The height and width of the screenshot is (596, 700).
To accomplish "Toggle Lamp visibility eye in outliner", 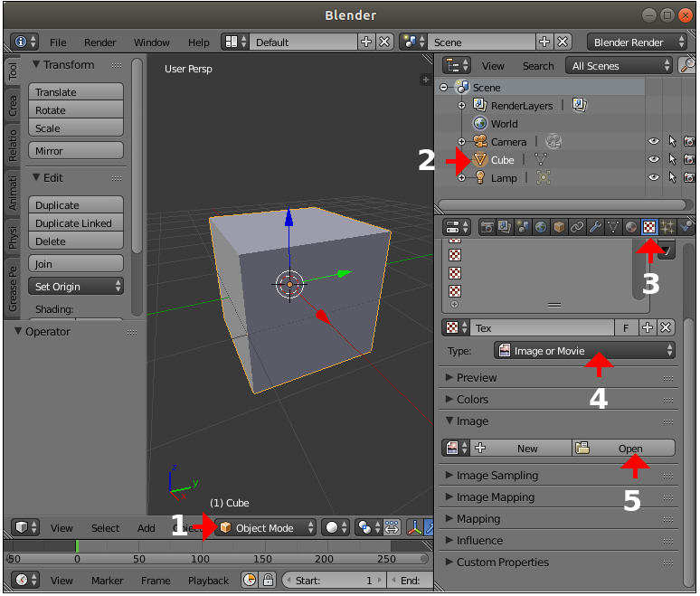I will point(654,177).
